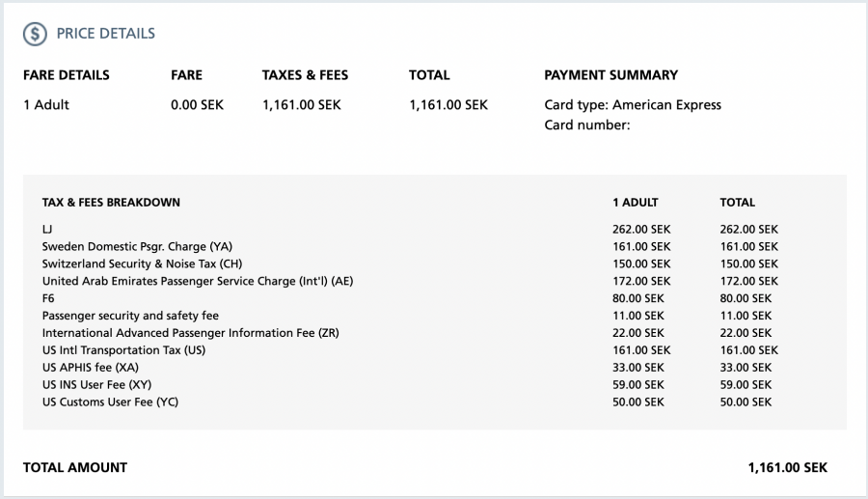Click the PAYMENT SUMMARY heading

(611, 74)
